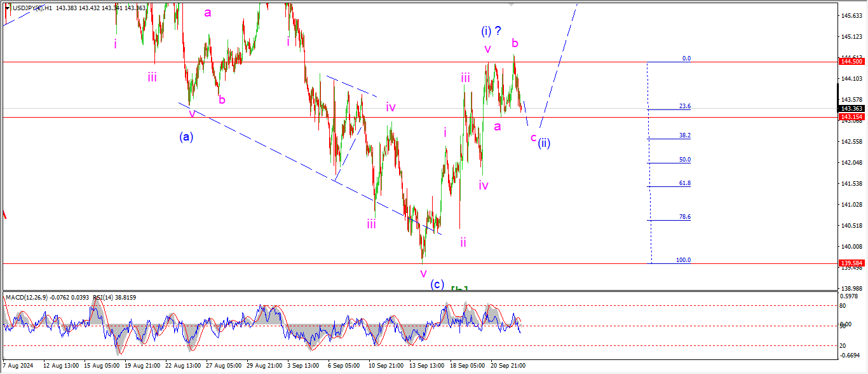Click the blue (ii) wave label

coord(544,142)
